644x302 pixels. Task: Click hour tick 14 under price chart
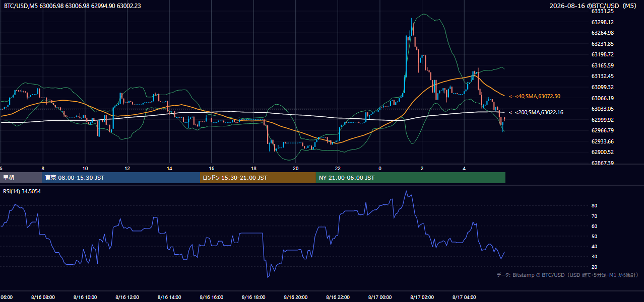coord(169,168)
